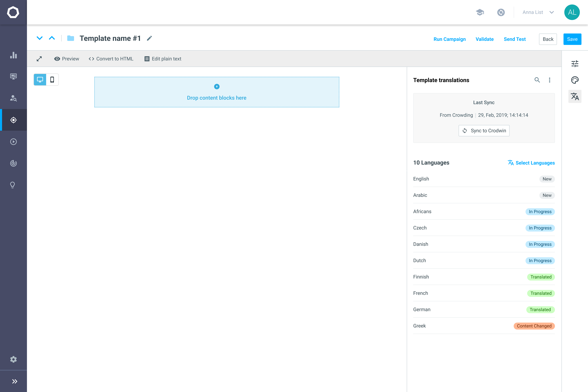This screenshot has height=392, width=588.
Task: Switch to mobile view
Action: pos(52,80)
